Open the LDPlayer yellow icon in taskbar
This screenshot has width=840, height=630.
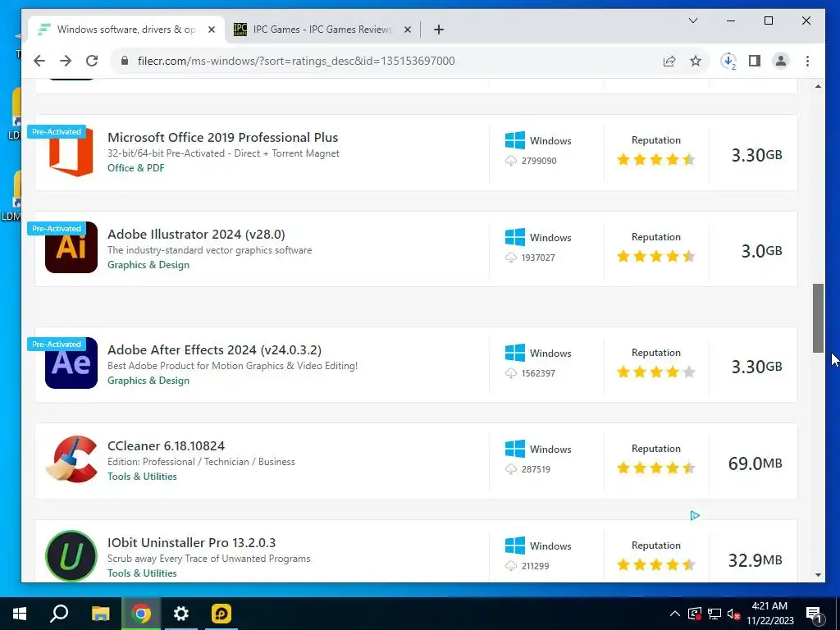(221, 614)
